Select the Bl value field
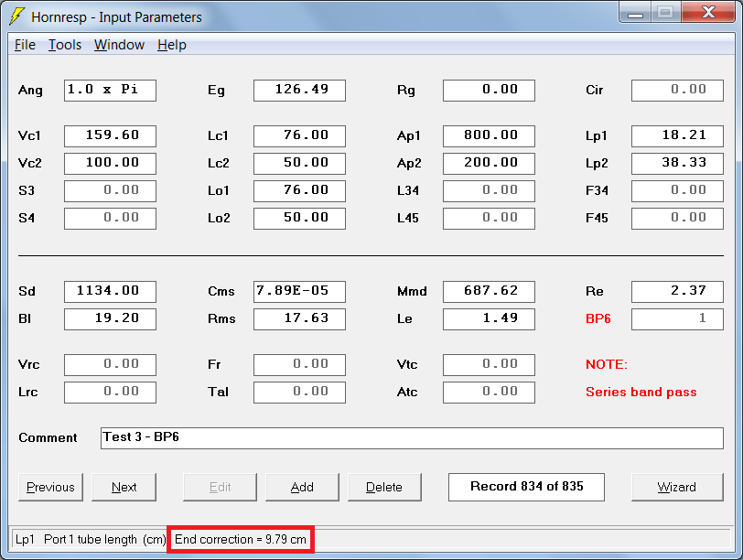This screenshot has width=743, height=560. [x=110, y=319]
